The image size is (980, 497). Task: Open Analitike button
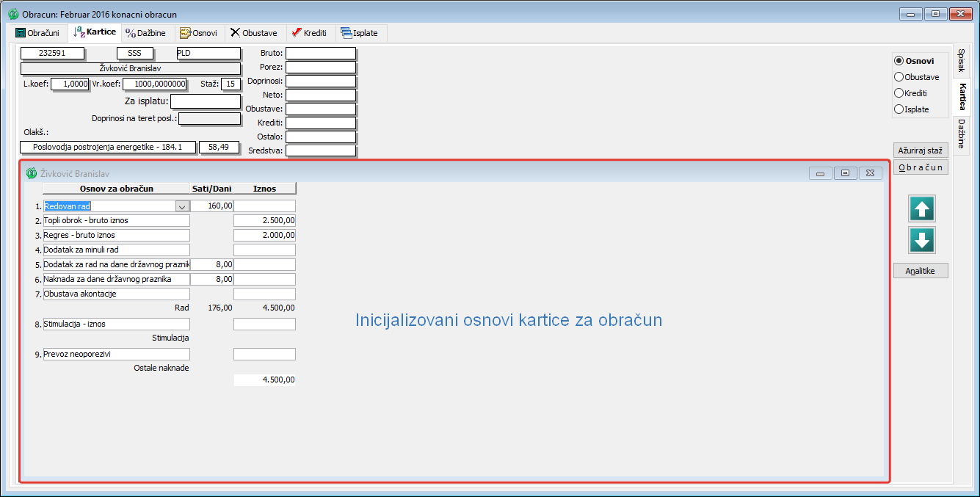(x=921, y=271)
